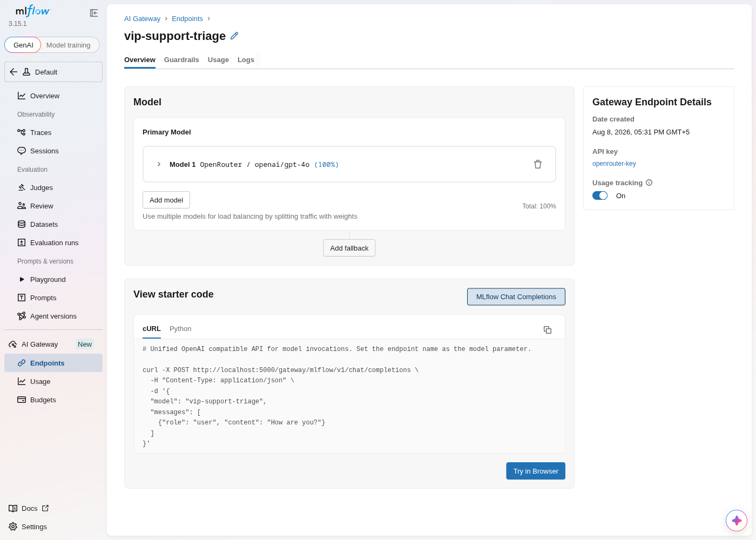Click the New badge beside AI Gateway

[x=85, y=344]
